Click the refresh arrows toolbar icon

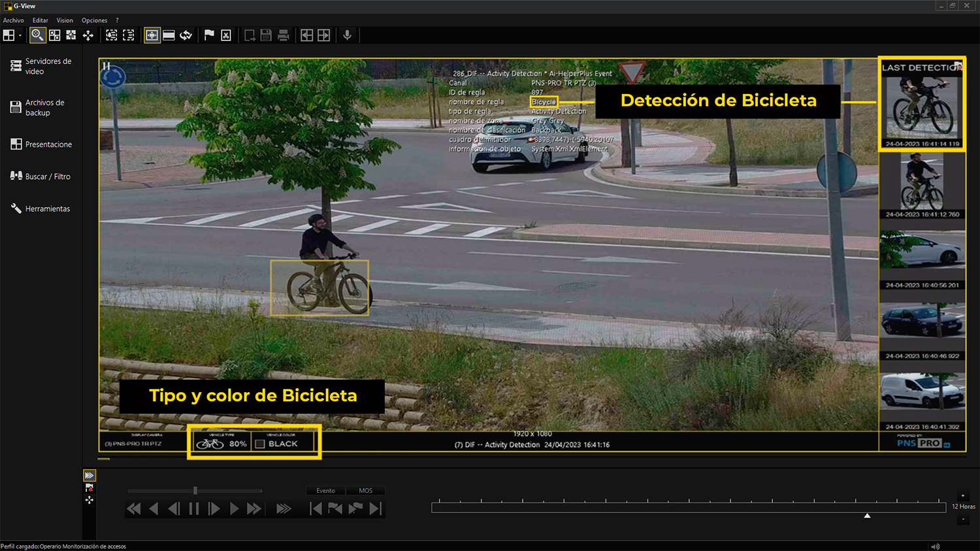tap(186, 35)
